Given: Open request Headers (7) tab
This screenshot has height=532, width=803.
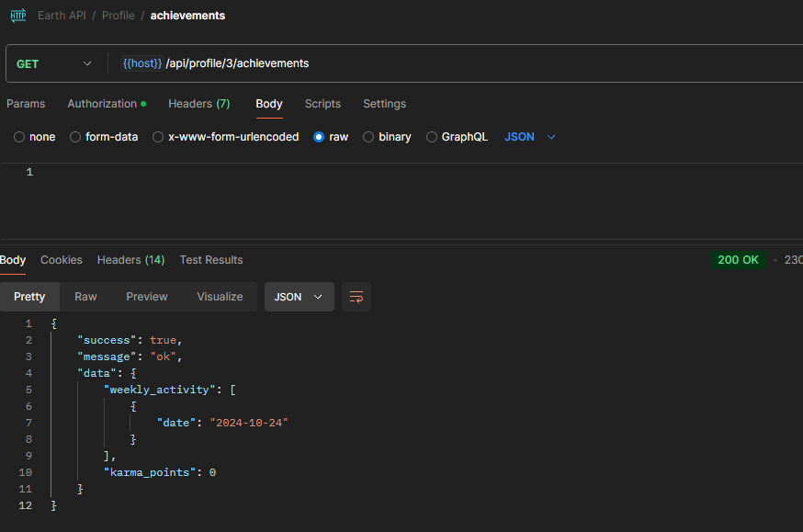Looking at the screenshot, I should (x=198, y=104).
